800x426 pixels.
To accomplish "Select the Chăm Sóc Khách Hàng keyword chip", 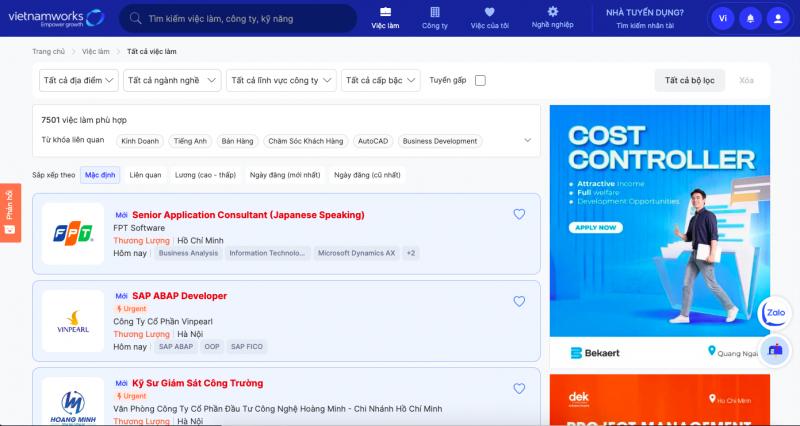I will (x=306, y=141).
